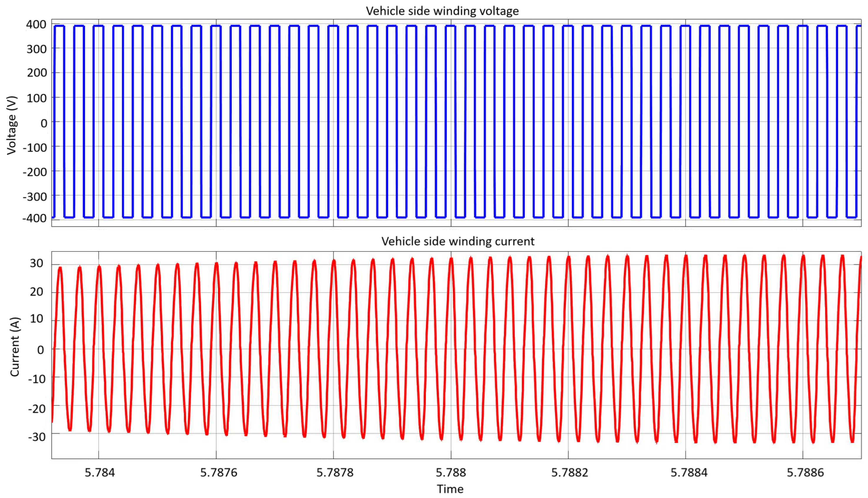The height and width of the screenshot is (498, 868).
Task: Click the 5.784 time tick label
Action: click(x=99, y=473)
